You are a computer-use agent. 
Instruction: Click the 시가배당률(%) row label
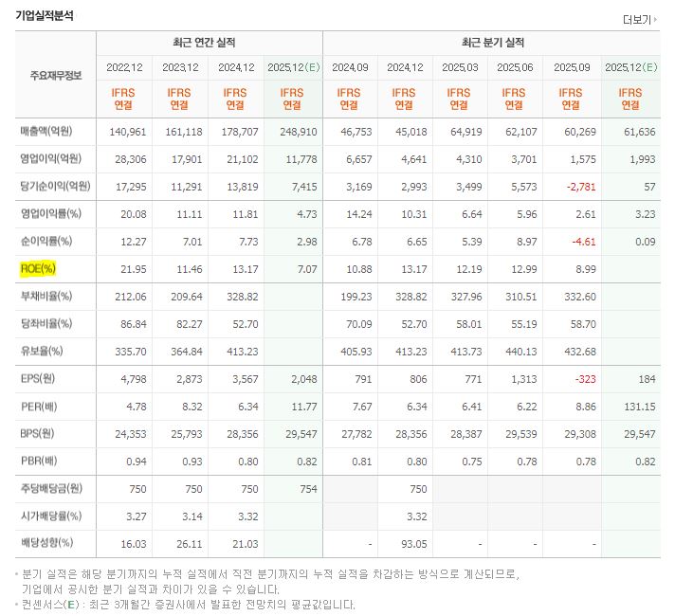pyautogui.click(x=51, y=516)
